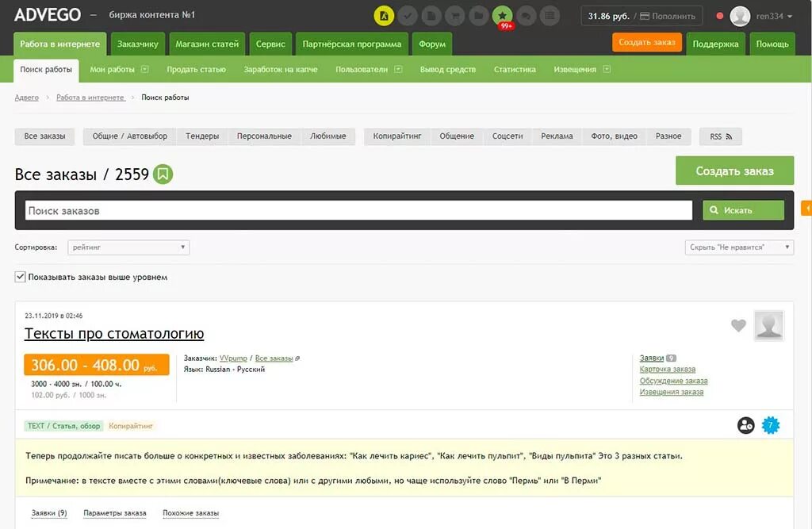Click the blue badge with number 7
Image resolution: width=812 pixels, height=529 pixels.
(x=771, y=425)
